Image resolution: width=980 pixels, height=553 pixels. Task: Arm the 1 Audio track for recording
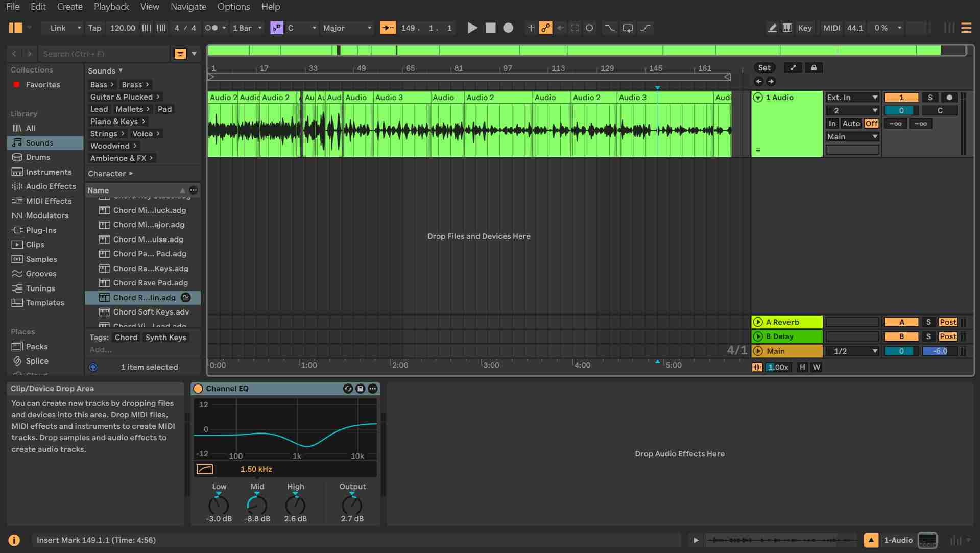click(x=949, y=97)
